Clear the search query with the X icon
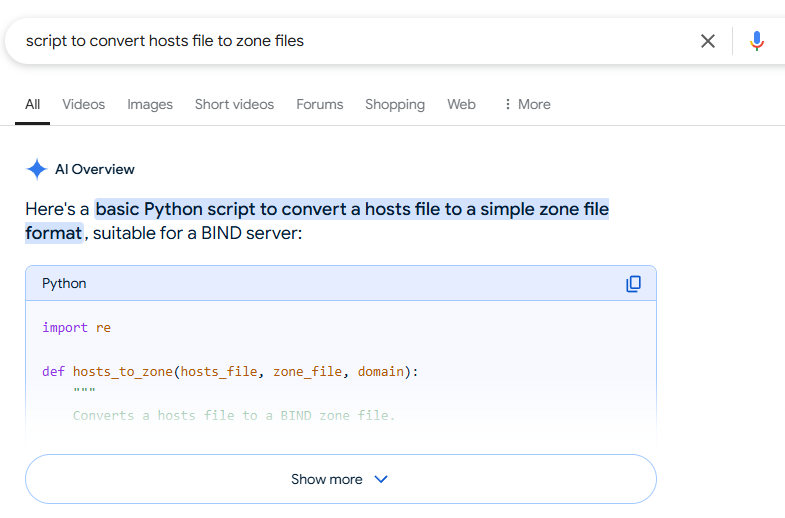Viewport: 785px width, 518px height. (x=707, y=41)
